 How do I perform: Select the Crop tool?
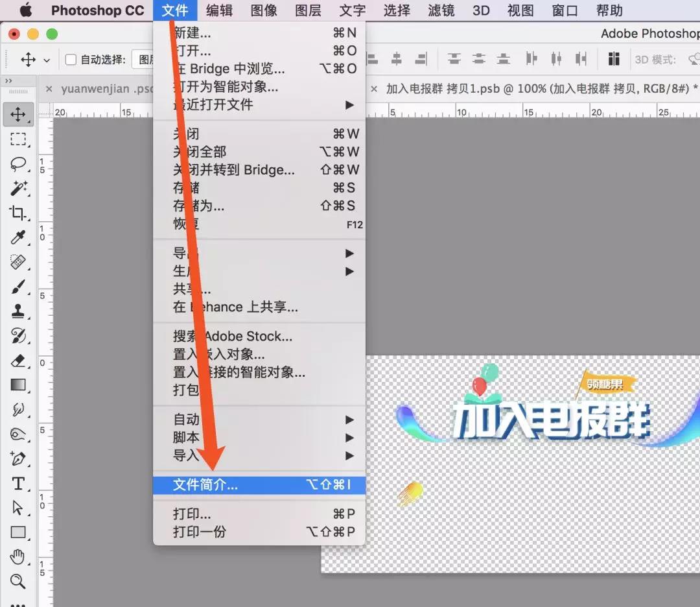pyautogui.click(x=18, y=213)
